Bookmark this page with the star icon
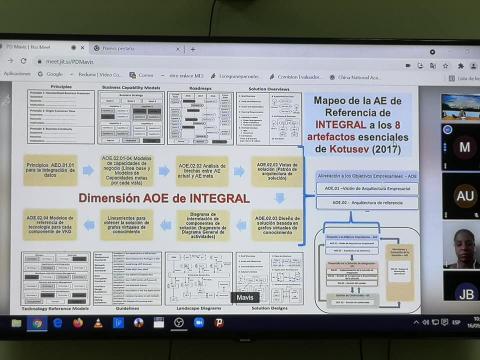The width and height of the screenshot is (480, 360). click(445, 66)
